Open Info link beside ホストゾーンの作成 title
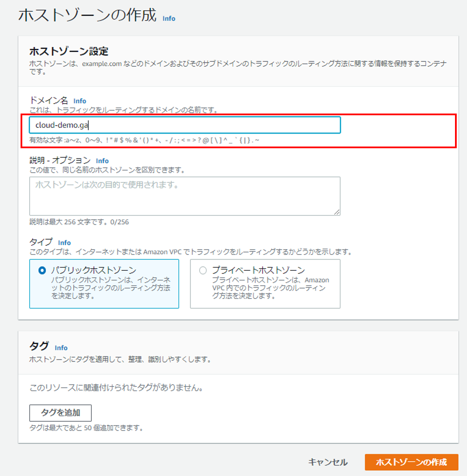This screenshot has height=476, width=467. click(169, 18)
